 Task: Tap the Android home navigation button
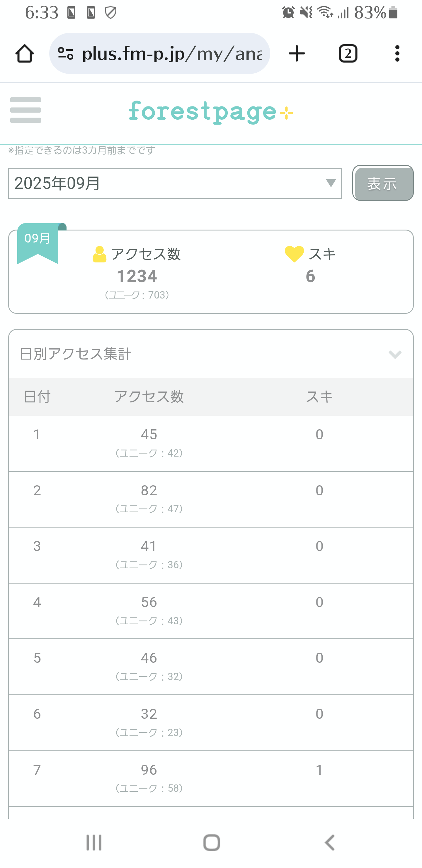coord(212,843)
